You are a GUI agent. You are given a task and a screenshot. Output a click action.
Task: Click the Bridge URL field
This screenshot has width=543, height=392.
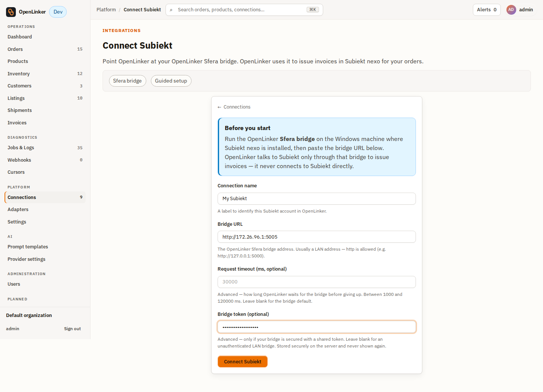317,237
